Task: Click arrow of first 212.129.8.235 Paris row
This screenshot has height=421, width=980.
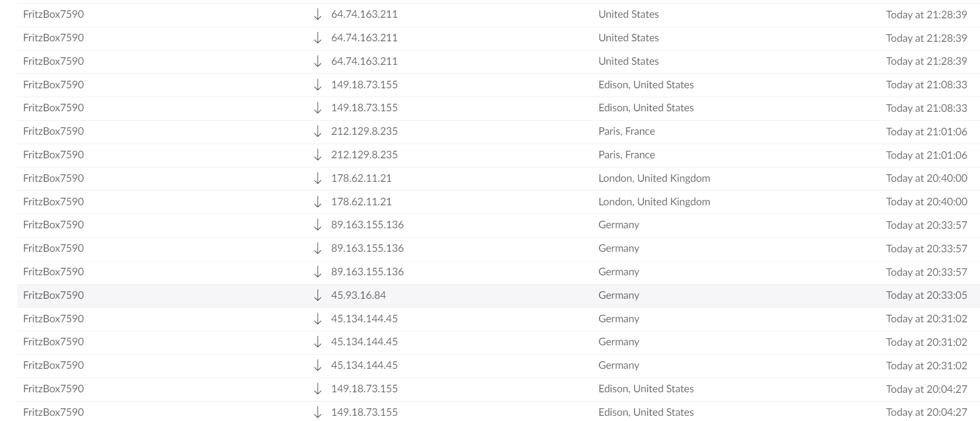Action: (317, 132)
